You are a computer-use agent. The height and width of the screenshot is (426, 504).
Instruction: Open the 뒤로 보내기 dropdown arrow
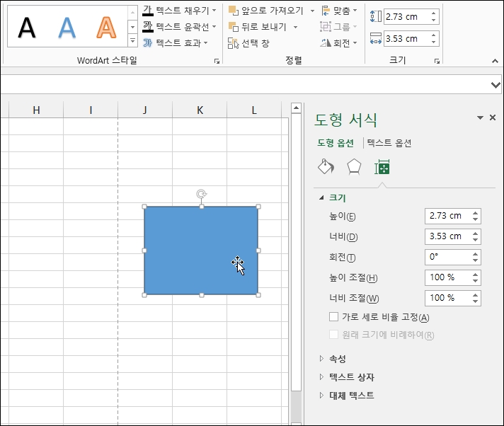(295, 27)
